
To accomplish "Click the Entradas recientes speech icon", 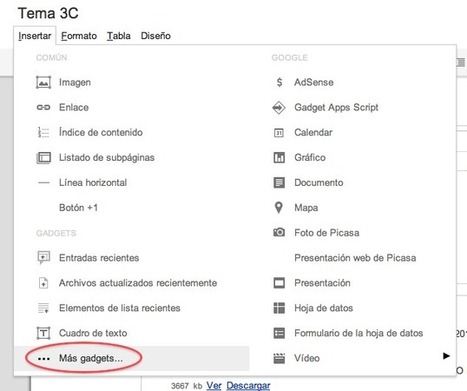I will [x=43, y=258].
